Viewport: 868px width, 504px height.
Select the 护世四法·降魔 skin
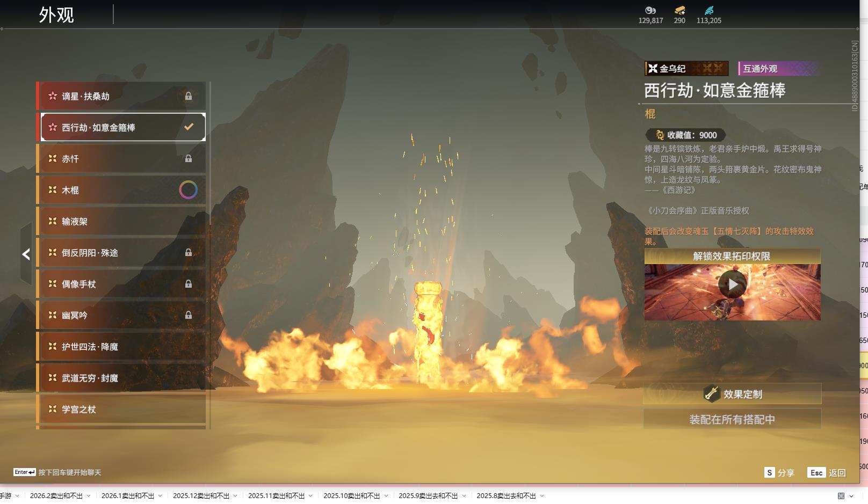pyautogui.click(x=122, y=347)
